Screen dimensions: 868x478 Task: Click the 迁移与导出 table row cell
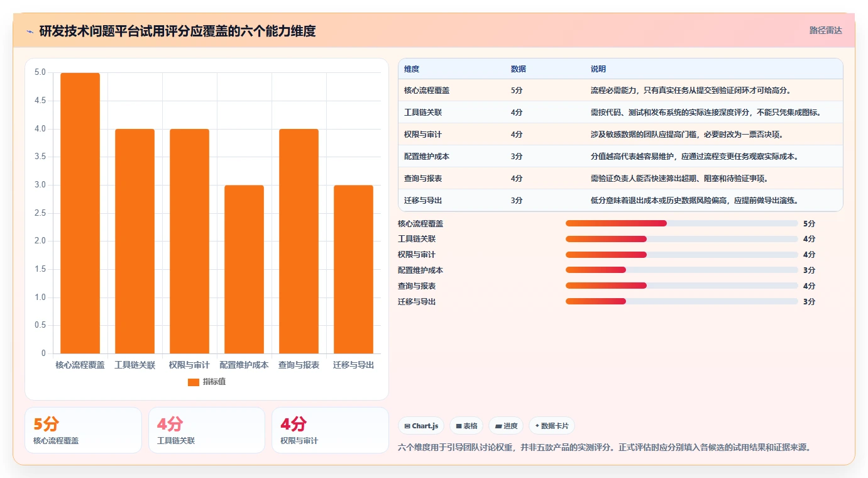(x=423, y=201)
